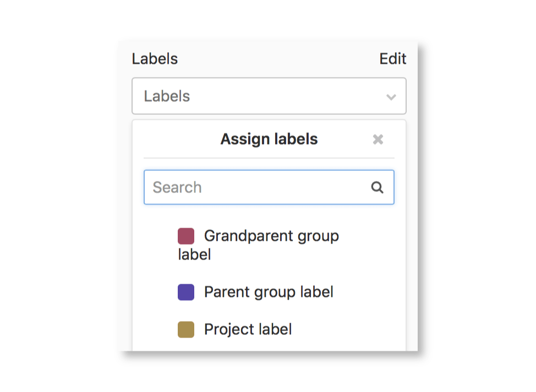Click the crimson swatch beside Grandparent group label
536x392 pixels.
point(185,236)
